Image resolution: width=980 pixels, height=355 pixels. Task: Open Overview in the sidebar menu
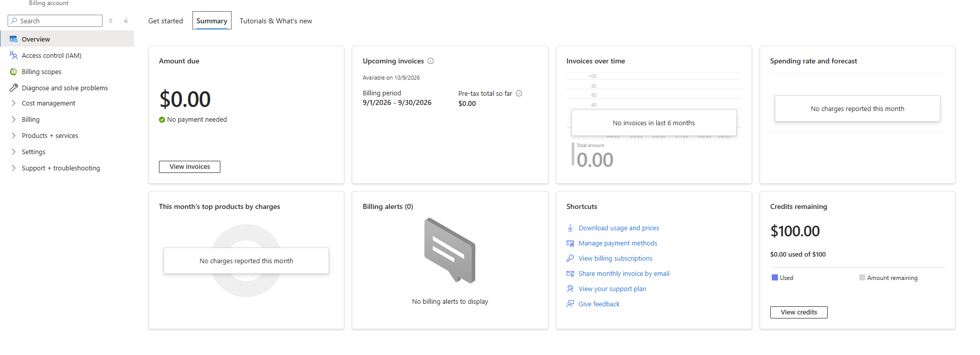pyautogui.click(x=67, y=39)
